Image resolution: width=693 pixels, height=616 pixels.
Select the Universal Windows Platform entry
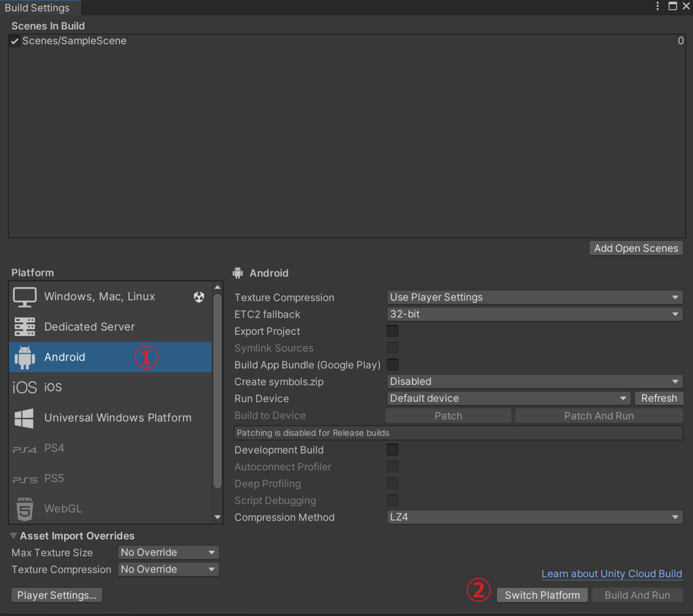(110, 418)
